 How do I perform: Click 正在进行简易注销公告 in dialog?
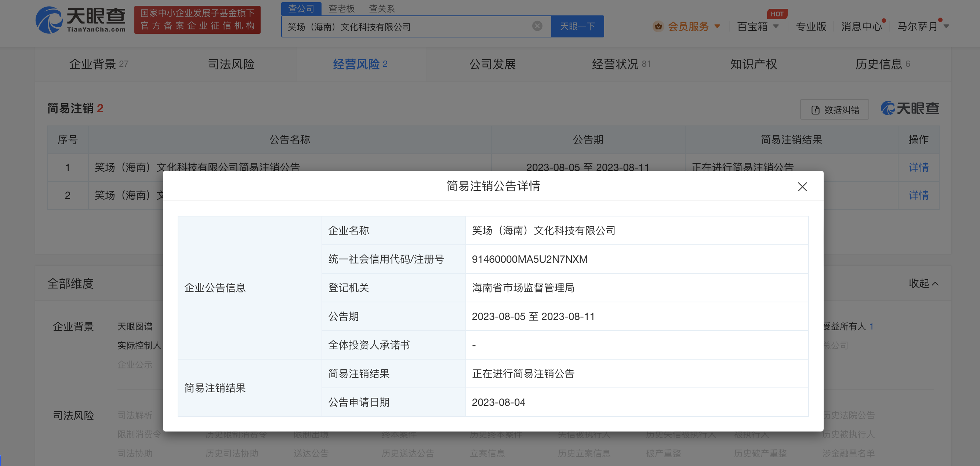pyautogui.click(x=523, y=374)
